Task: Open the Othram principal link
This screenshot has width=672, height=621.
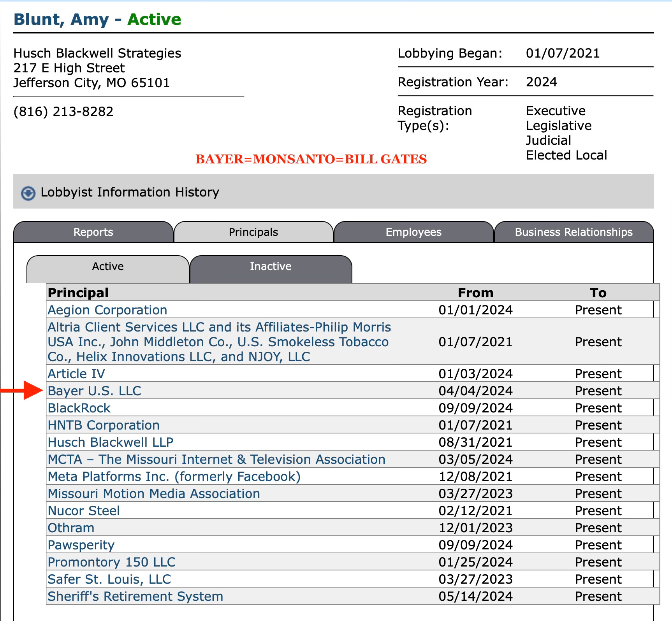Action: pyautogui.click(x=71, y=528)
